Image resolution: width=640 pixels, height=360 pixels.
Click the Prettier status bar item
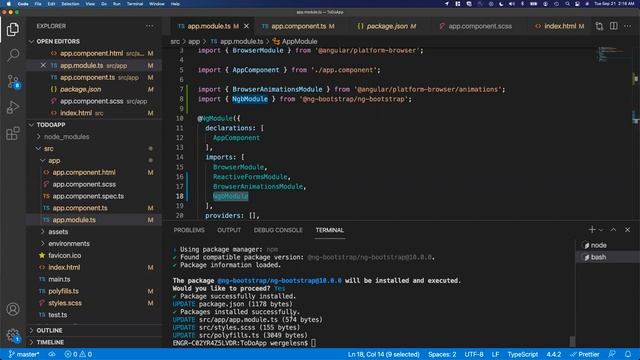click(585, 354)
